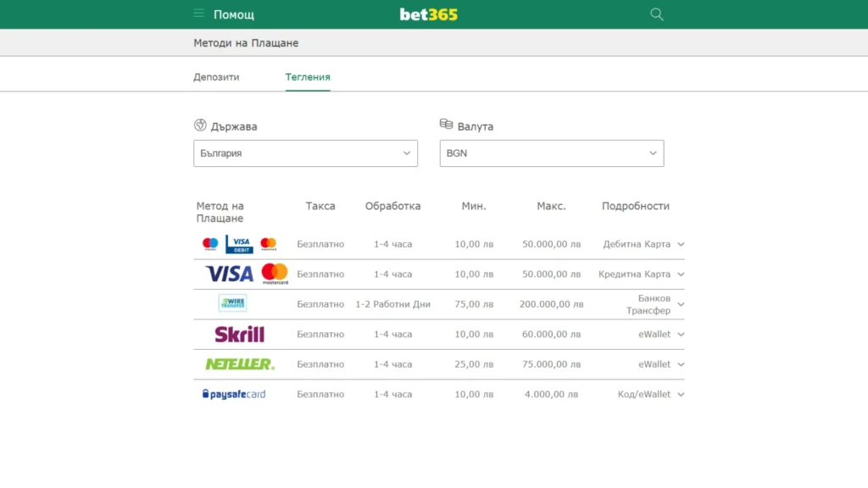Click the 60.000,00 лв Skrill maximum
This screenshot has width=868, height=488.
[x=551, y=334]
